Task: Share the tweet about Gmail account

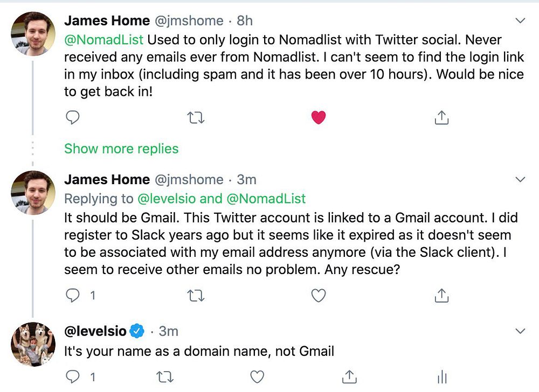Action: (x=441, y=295)
